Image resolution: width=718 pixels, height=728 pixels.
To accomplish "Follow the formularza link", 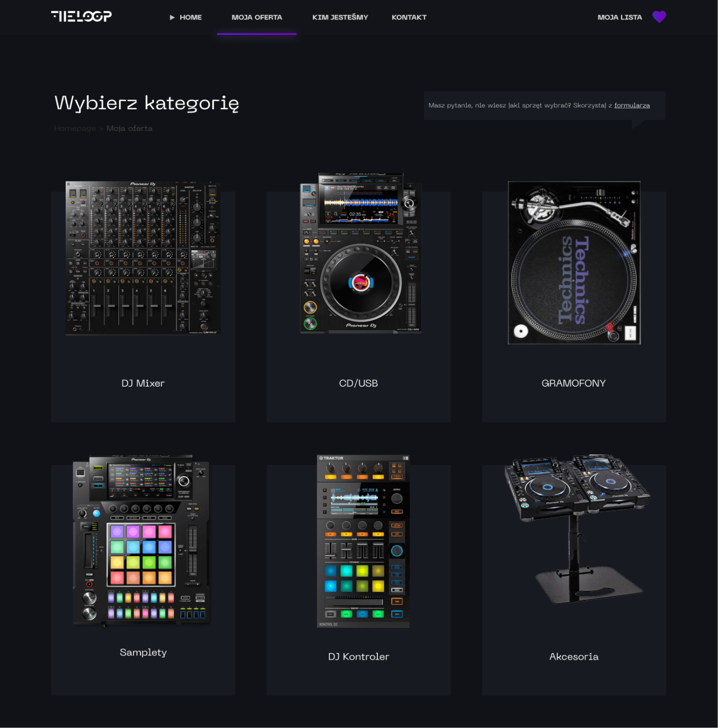I will (632, 106).
